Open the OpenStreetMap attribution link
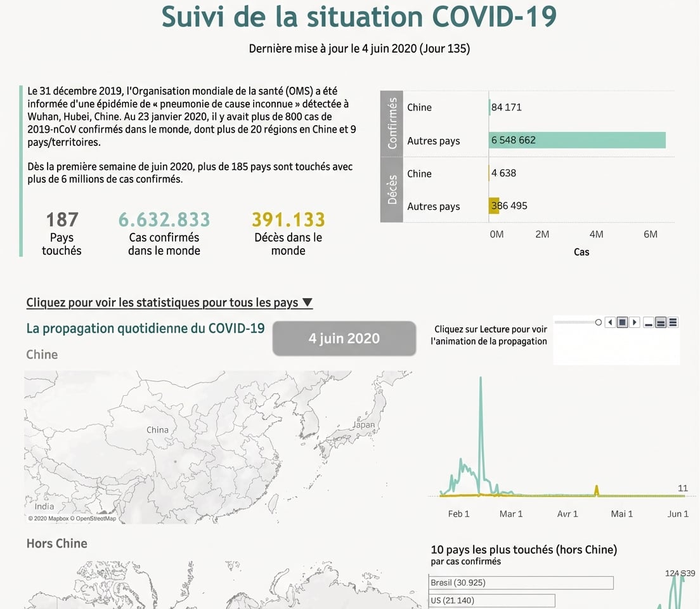 [x=93, y=519]
